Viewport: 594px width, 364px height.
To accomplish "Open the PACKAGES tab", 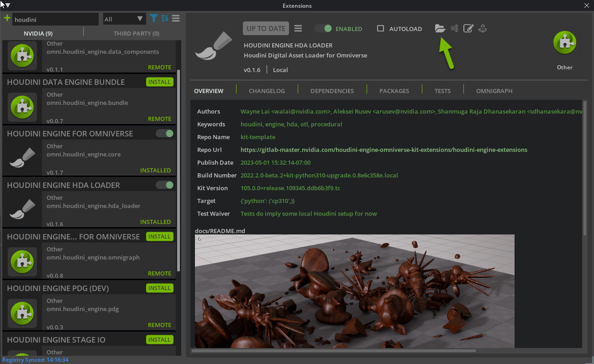I will coord(394,91).
